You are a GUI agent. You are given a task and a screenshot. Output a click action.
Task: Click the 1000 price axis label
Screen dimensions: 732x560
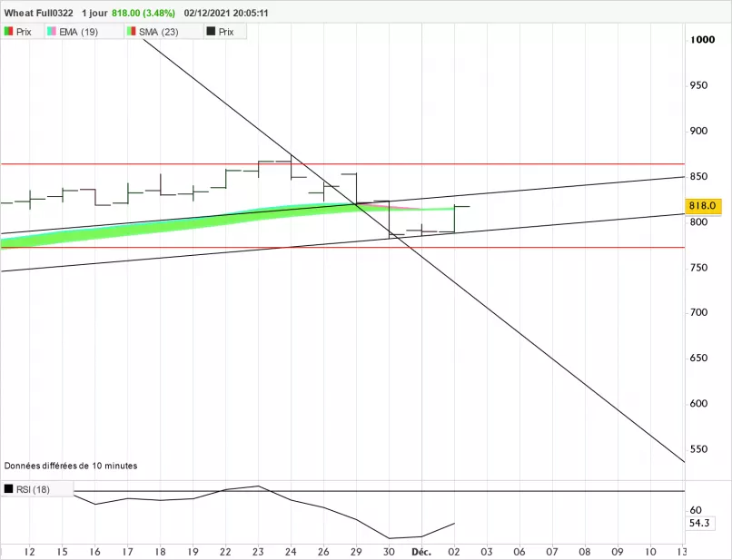[x=703, y=40]
